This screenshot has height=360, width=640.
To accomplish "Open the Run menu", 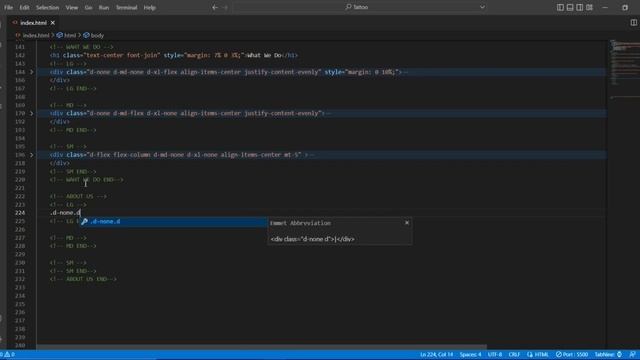I will pyautogui.click(x=104, y=7).
